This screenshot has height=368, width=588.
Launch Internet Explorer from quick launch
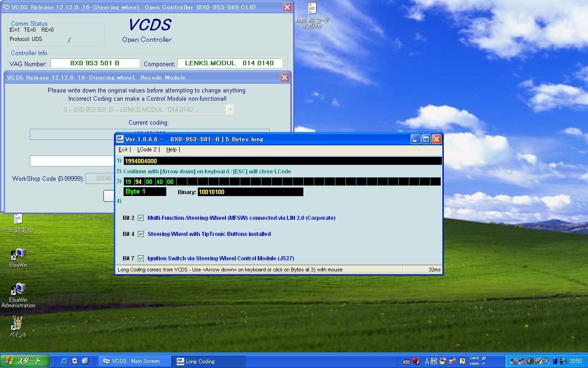click(x=64, y=361)
